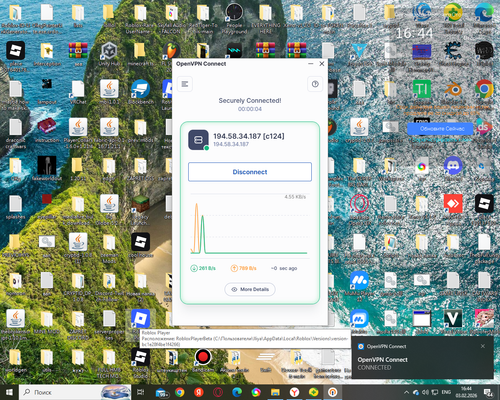
Task: Open Blockbench desktop shortcut
Action: [140, 92]
